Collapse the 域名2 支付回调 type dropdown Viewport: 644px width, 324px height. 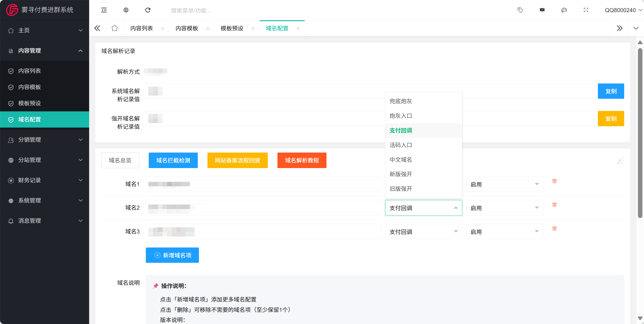pyautogui.click(x=423, y=208)
